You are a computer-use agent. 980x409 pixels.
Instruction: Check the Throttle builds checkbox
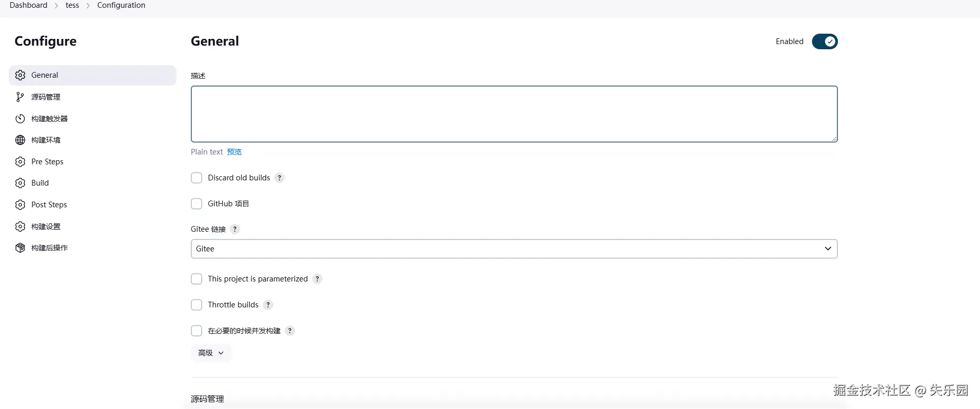(x=197, y=305)
